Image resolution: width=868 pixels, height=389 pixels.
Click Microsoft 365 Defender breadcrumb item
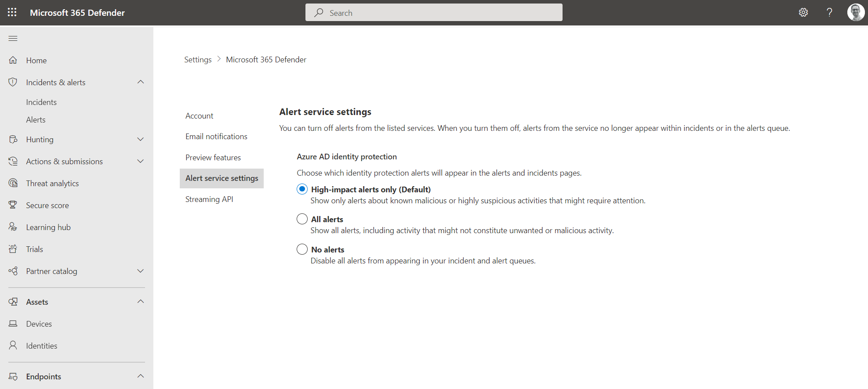266,60
